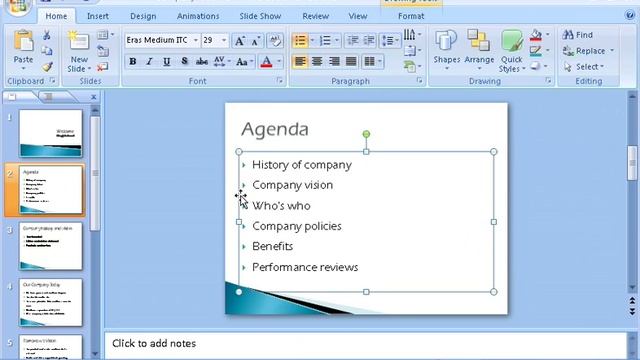Image resolution: width=640 pixels, height=360 pixels.
Task: Delete slide using the red X icon
Action: [x=103, y=67]
